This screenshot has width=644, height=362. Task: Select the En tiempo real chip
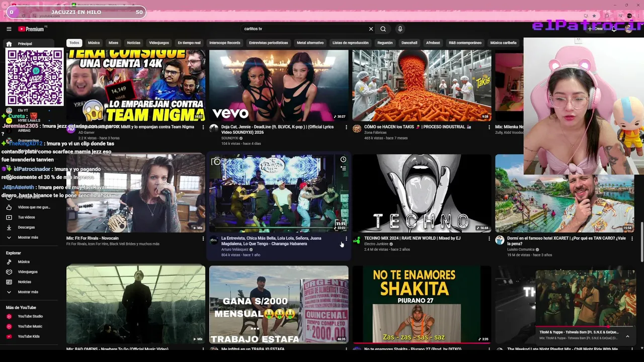[x=189, y=43]
